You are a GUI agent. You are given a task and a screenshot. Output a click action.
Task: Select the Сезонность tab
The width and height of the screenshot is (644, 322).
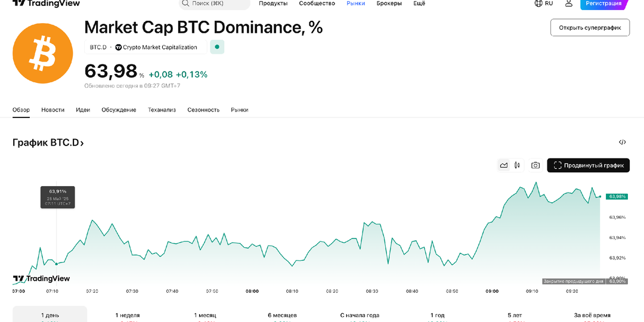click(x=203, y=110)
